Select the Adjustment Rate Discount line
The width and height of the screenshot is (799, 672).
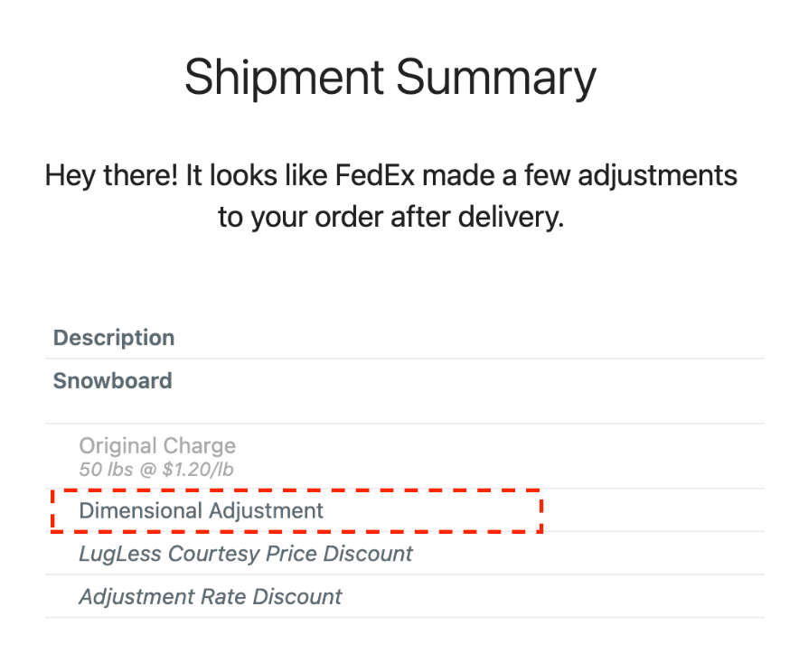(211, 596)
